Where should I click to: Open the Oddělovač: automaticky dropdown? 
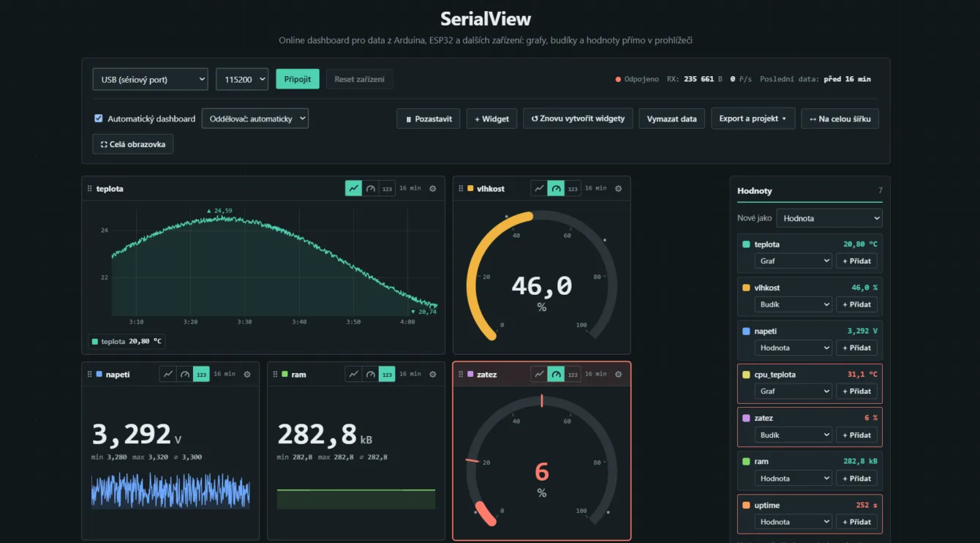click(x=255, y=119)
